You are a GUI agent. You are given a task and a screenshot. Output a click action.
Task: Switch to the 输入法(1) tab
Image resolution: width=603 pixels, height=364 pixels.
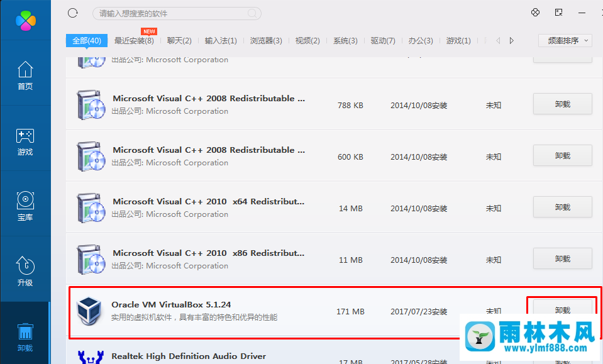click(x=221, y=40)
